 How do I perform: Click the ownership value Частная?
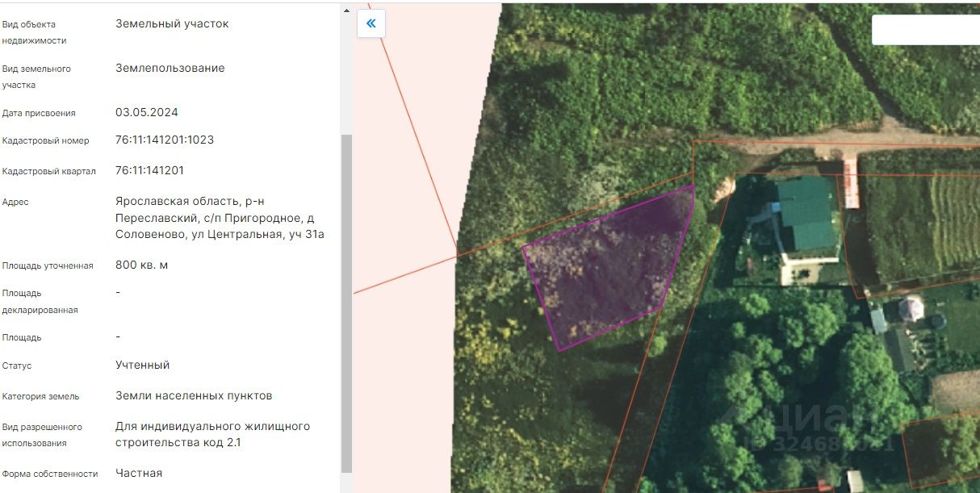click(x=139, y=474)
